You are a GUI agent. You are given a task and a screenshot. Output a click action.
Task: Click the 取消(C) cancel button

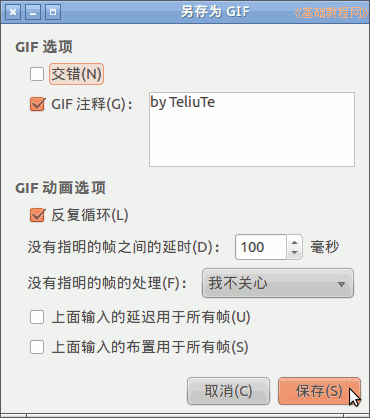(228, 391)
